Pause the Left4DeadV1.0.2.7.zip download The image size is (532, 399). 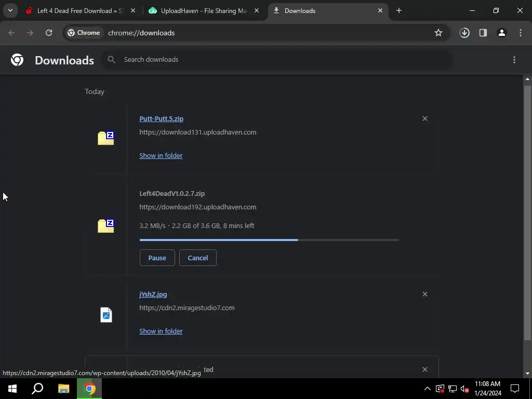coord(157,258)
